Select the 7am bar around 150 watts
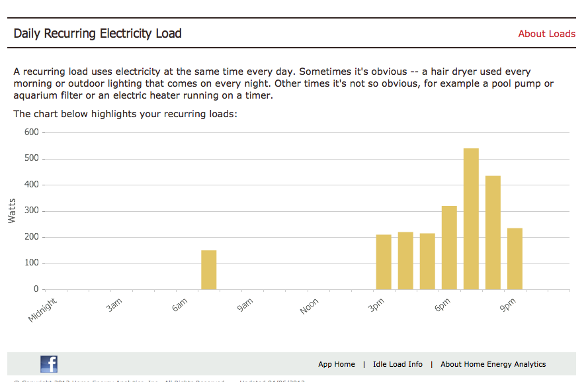The image size is (588, 382). 209,270
